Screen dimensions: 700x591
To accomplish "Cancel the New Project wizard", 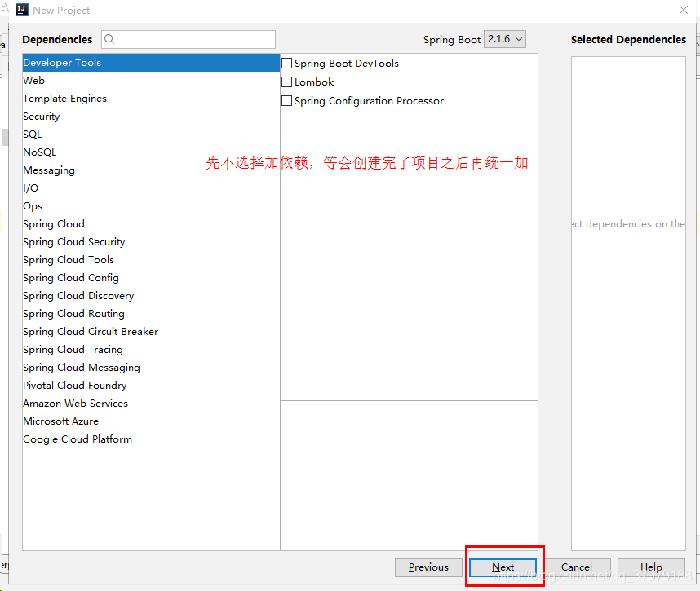I will tap(577, 567).
